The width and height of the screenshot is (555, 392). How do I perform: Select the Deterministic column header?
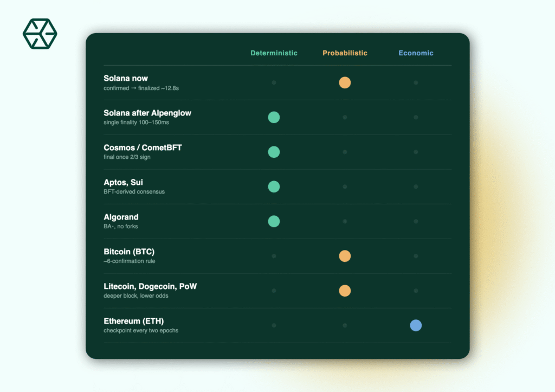click(x=274, y=53)
